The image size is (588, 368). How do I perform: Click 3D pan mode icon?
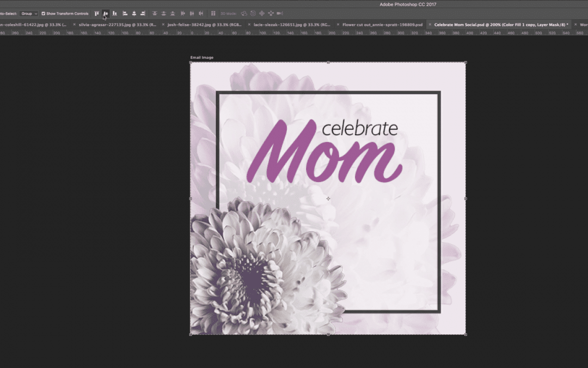pos(262,14)
